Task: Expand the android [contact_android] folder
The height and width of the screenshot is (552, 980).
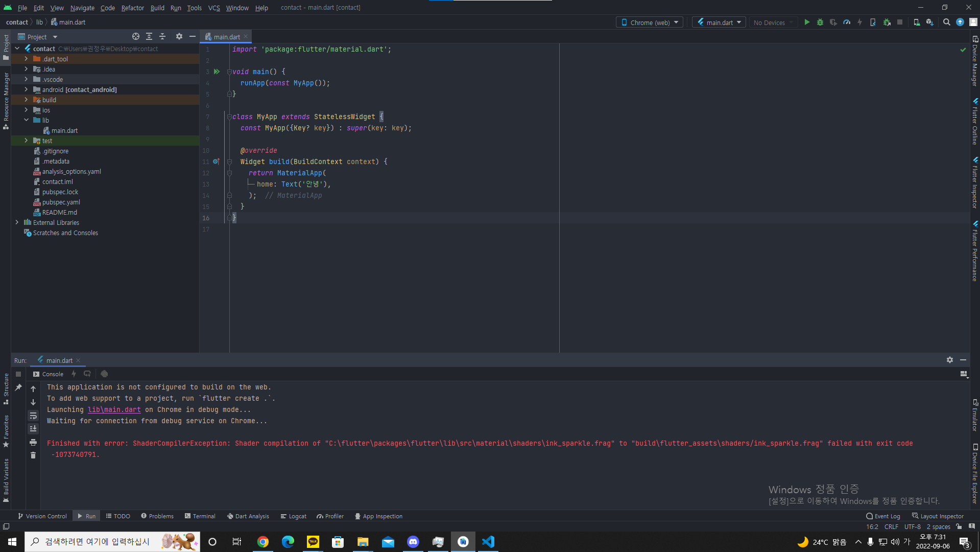Action: tap(26, 89)
